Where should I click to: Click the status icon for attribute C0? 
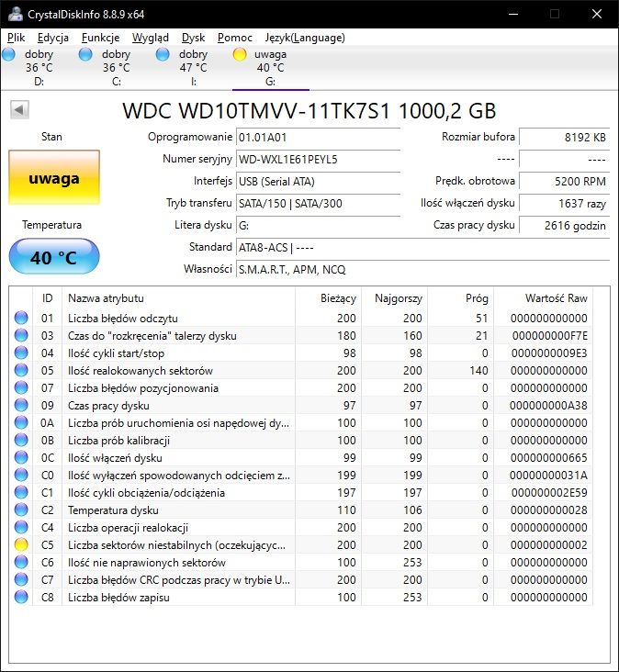click(21, 475)
